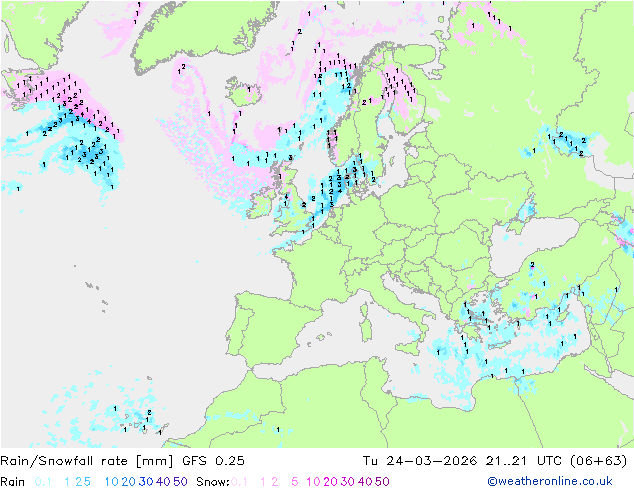Click the snow legend value 20
The height and width of the screenshot is (490, 634).
(330, 482)
